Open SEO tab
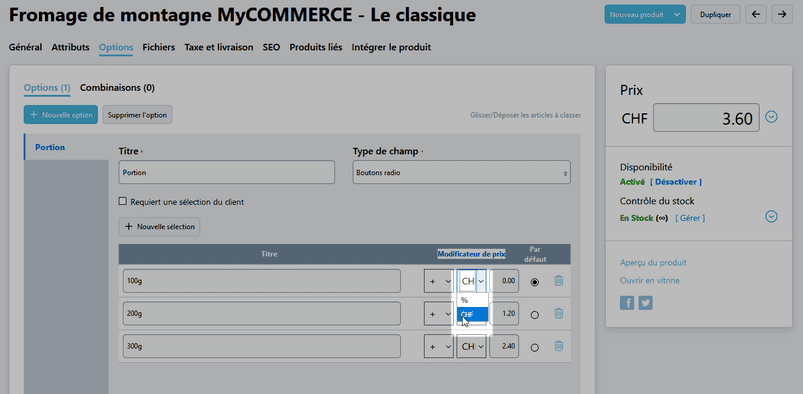This screenshot has width=803, height=394. point(271,47)
